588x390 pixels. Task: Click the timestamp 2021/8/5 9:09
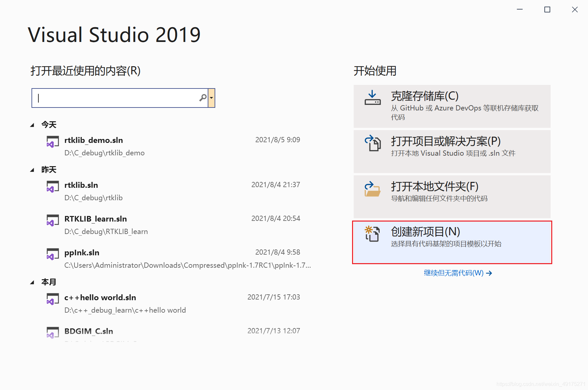coord(278,140)
